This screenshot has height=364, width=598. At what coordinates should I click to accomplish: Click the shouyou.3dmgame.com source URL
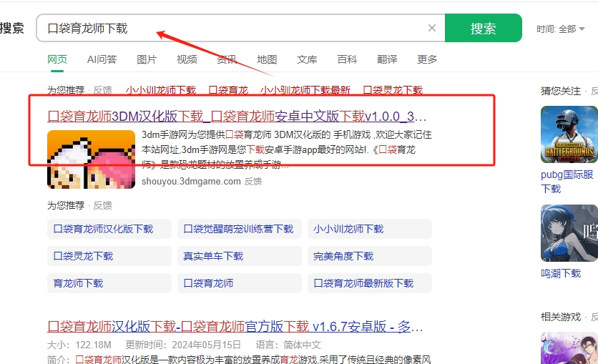(x=191, y=182)
